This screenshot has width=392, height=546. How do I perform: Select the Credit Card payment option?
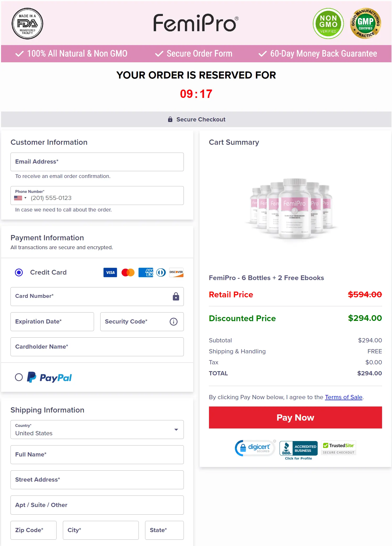pyautogui.click(x=19, y=272)
